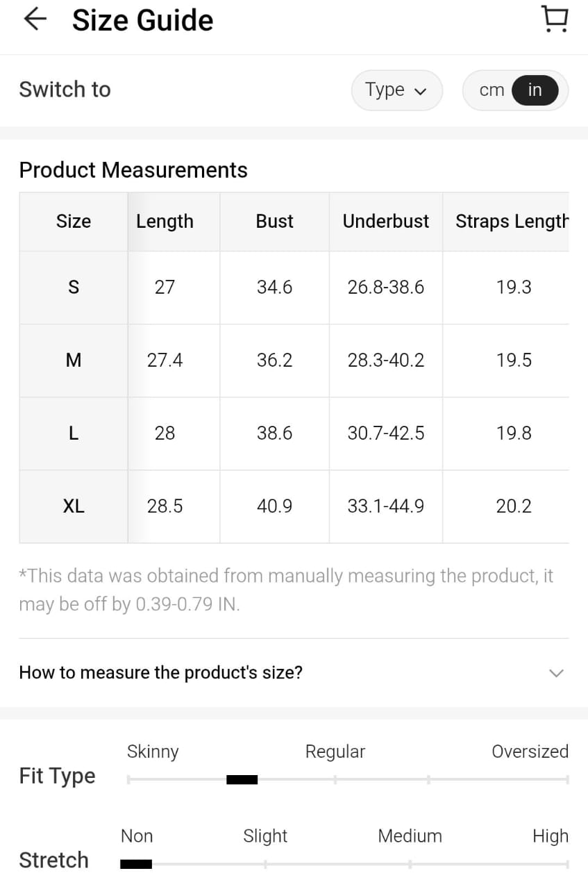Expand 'How to measure the product's size?'
The height and width of the screenshot is (889, 588).
point(161,672)
